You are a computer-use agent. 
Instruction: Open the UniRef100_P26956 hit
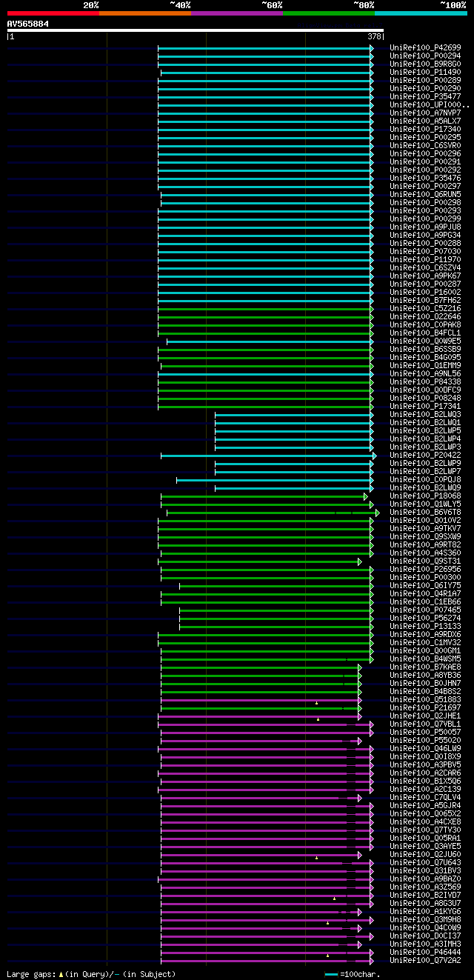coord(425,569)
